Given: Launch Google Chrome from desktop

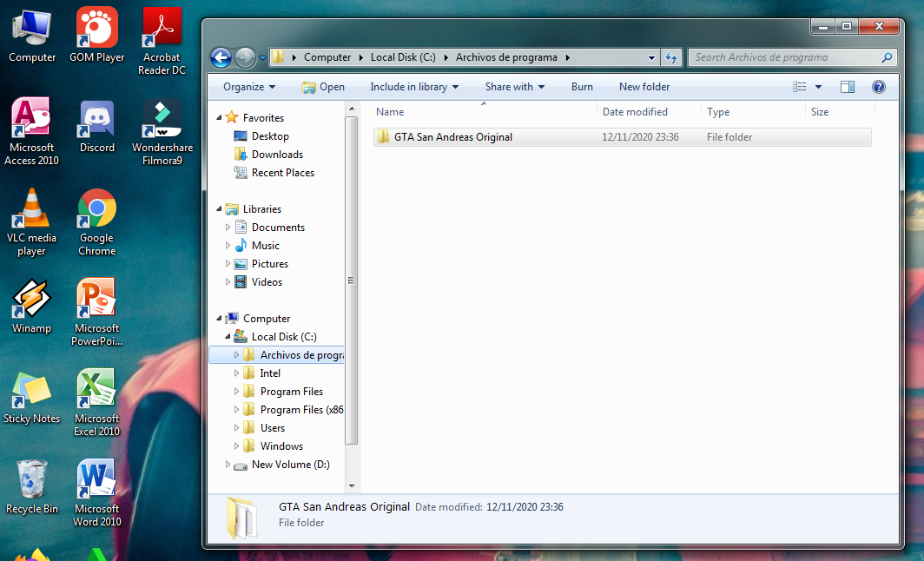Looking at the screenshot, I should click(97, 222).
